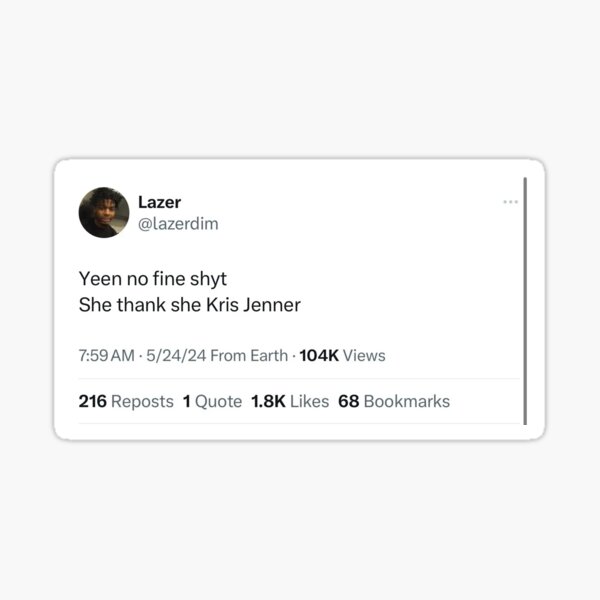Click the words "Kris Jenner" in the tweet

[258, 305]
